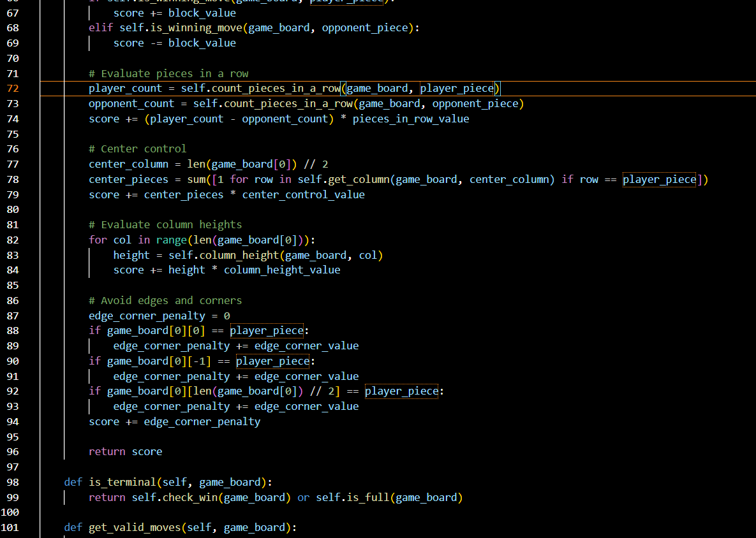Click the return score statement
This screenshot has width=756, height=538.
point(125,451)
